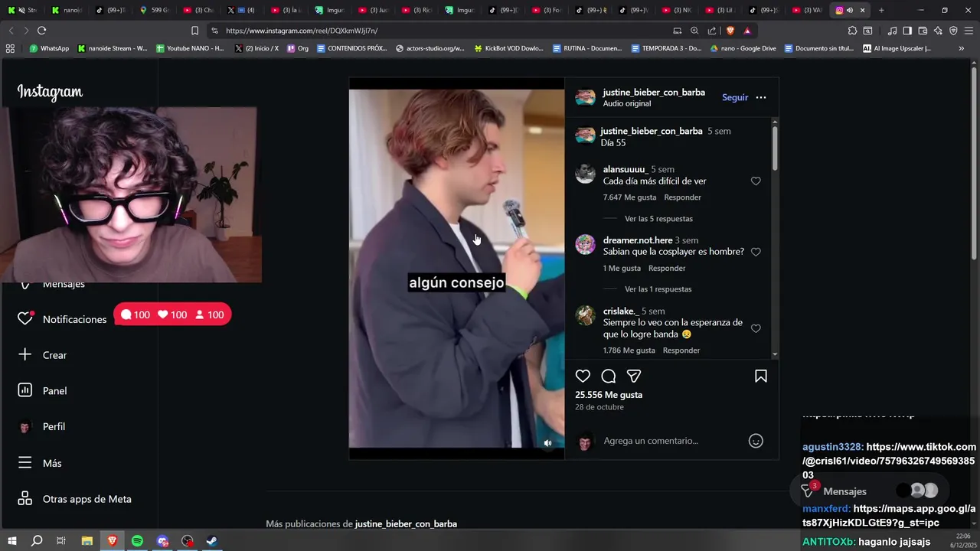The width and height of the screenshot is (980, 551).
Task: Open alansuuuu_ profile link
Action: pos(626,170)
